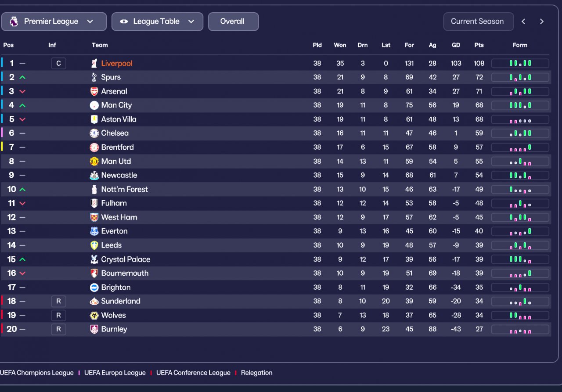
Task: Open the Premier League competition dropdown
Action: point(54,22)
